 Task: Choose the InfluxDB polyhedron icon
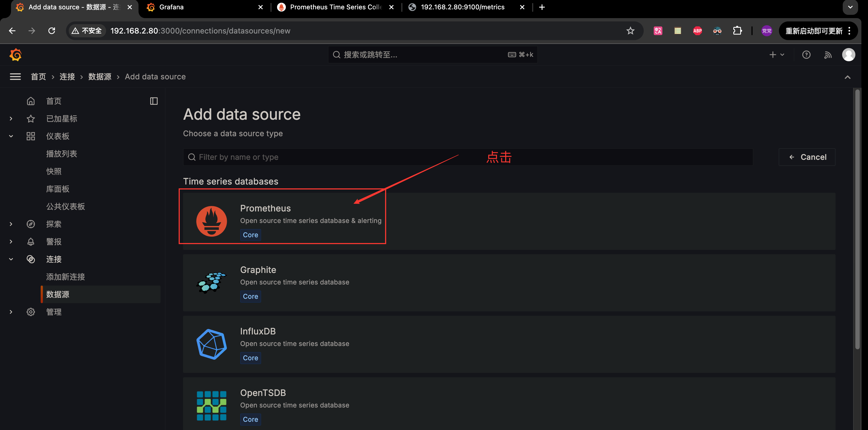[212, 344]
